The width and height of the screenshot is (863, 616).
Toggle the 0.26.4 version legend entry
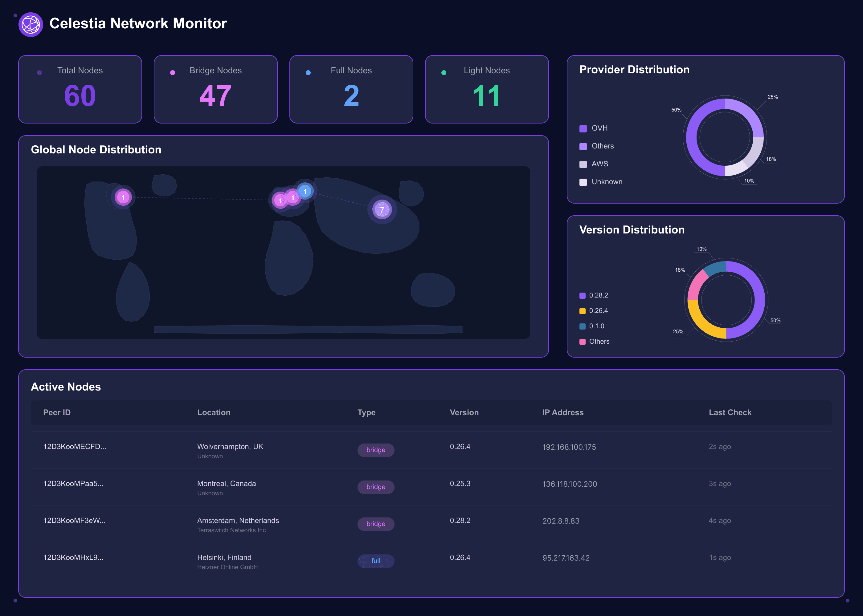(x=598, y=311)
